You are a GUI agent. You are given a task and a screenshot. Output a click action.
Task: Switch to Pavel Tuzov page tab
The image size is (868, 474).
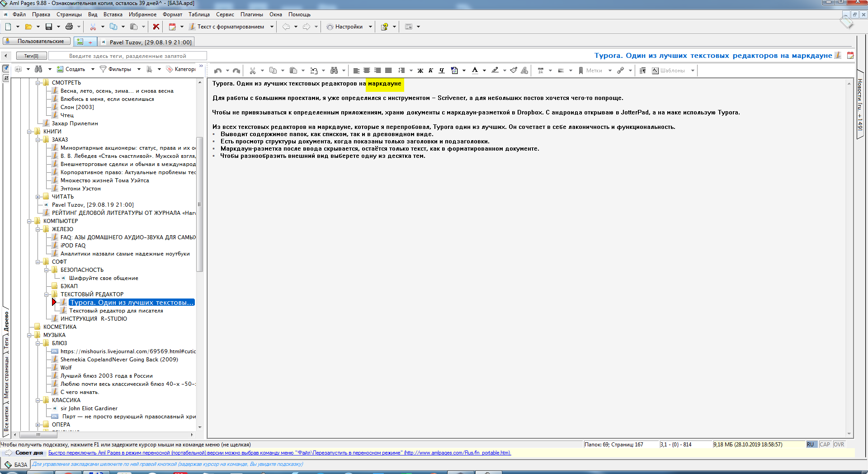click(x=147, y=42)
